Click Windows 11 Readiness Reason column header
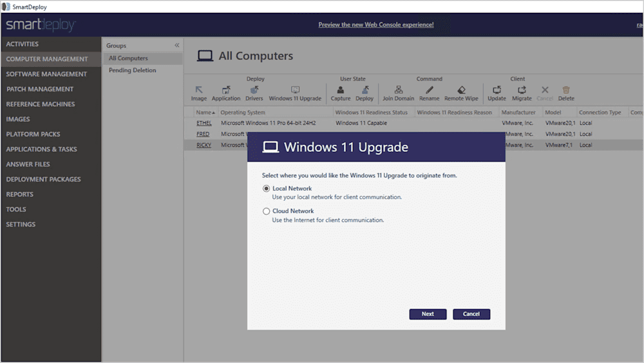The image size is (644, 363). (457, 112)
